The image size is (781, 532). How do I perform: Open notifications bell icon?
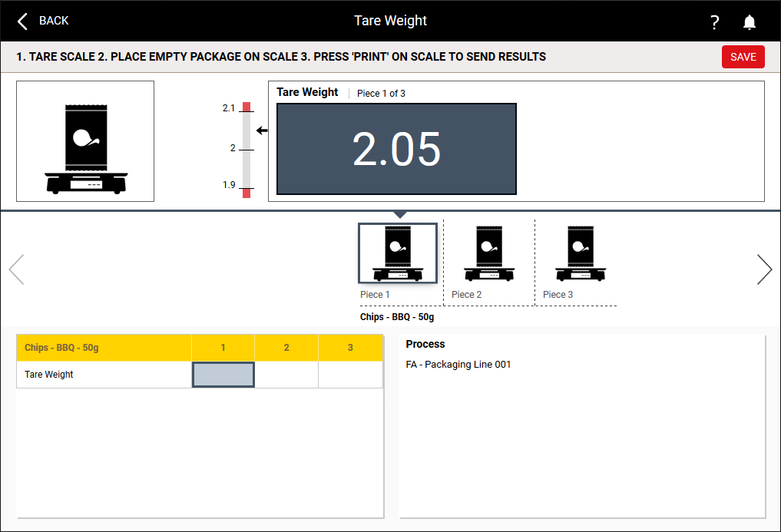coord(749,22)
